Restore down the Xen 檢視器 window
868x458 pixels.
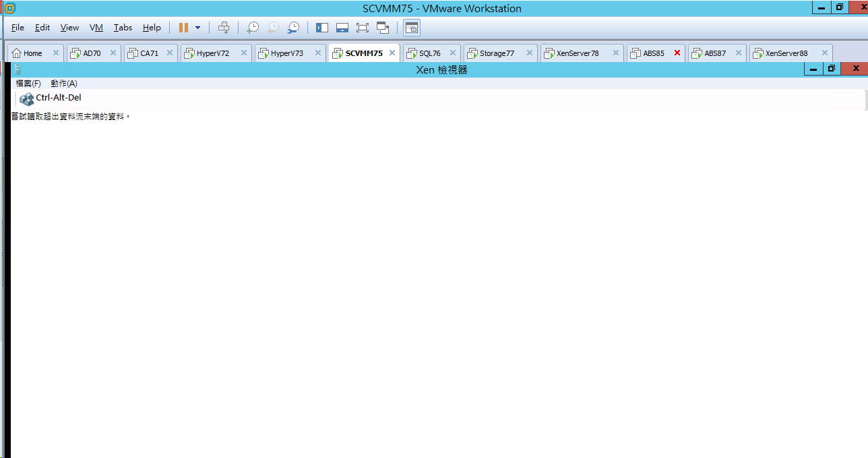832,69
